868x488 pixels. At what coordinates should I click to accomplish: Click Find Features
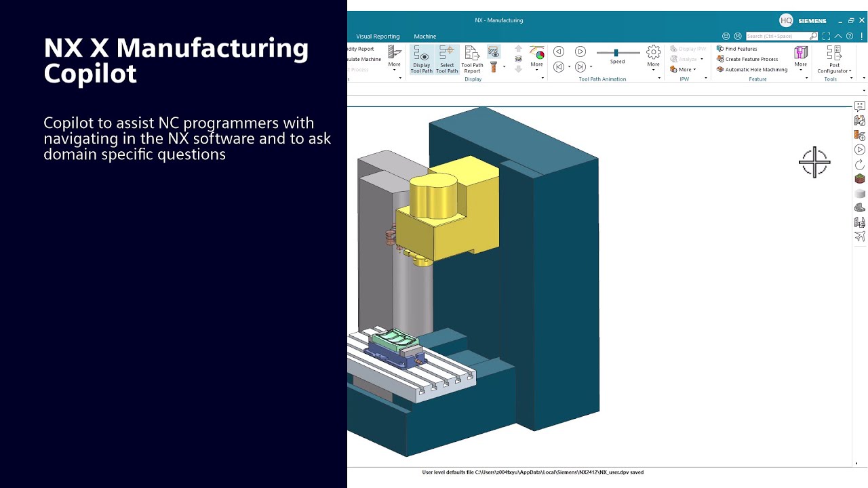[736, 49]
